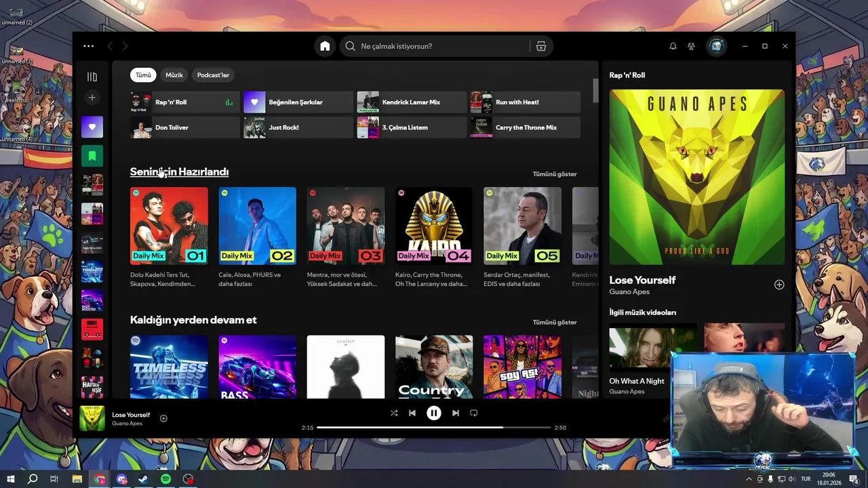Open the Spotify three-dots main menu
868x488 pixels.
coord(89,46)
